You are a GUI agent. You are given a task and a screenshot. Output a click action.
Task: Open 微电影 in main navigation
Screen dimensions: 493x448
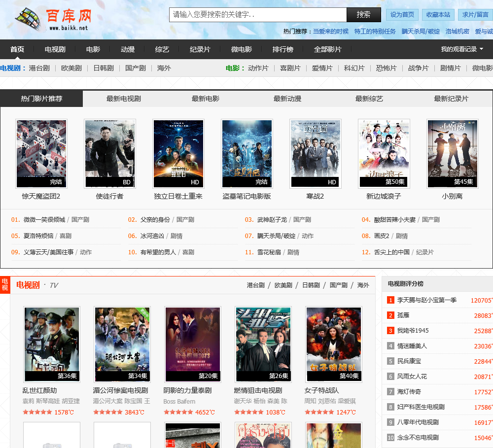coord(242,49)
